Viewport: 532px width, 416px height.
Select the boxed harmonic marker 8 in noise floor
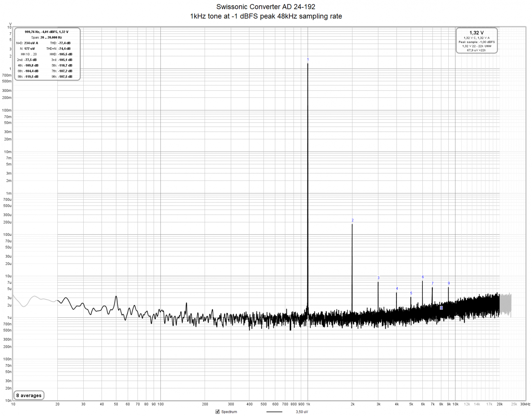[x=441, y=308]
